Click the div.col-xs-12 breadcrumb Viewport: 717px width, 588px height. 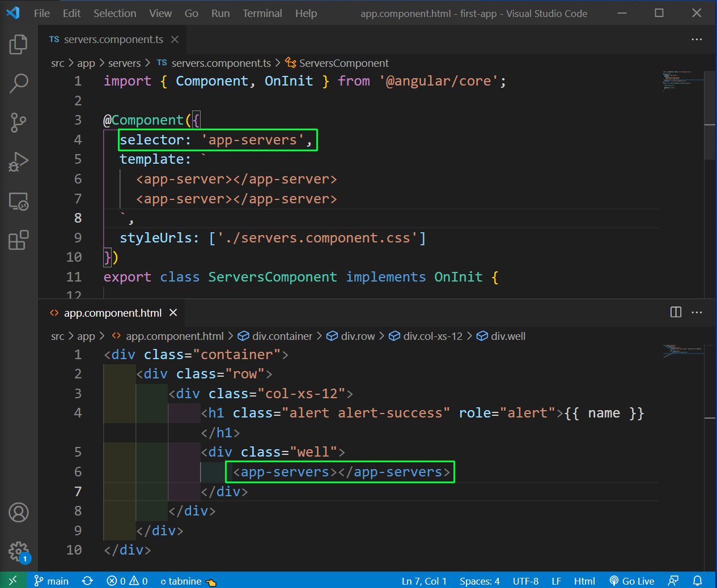(426, 336)
